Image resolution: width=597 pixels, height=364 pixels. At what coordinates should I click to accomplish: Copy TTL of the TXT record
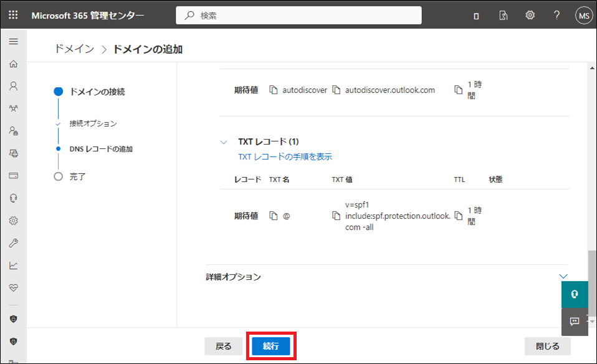[x=459, y=216]
